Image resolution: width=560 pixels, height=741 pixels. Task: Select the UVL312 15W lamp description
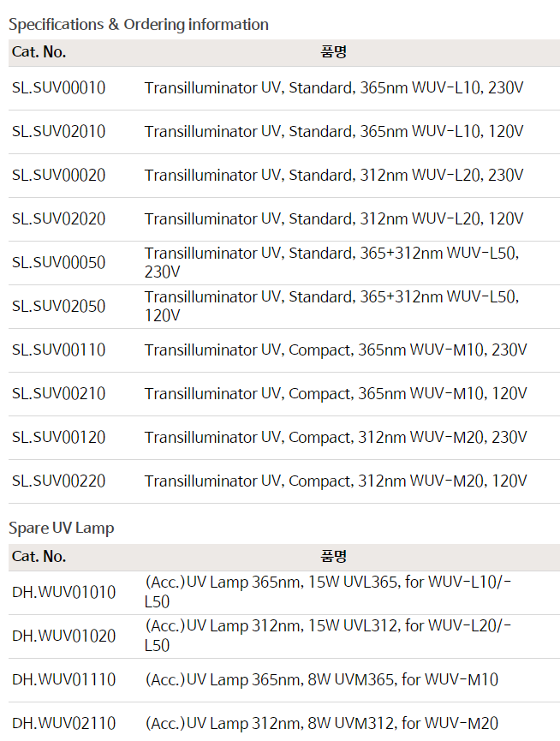(328, 636)
